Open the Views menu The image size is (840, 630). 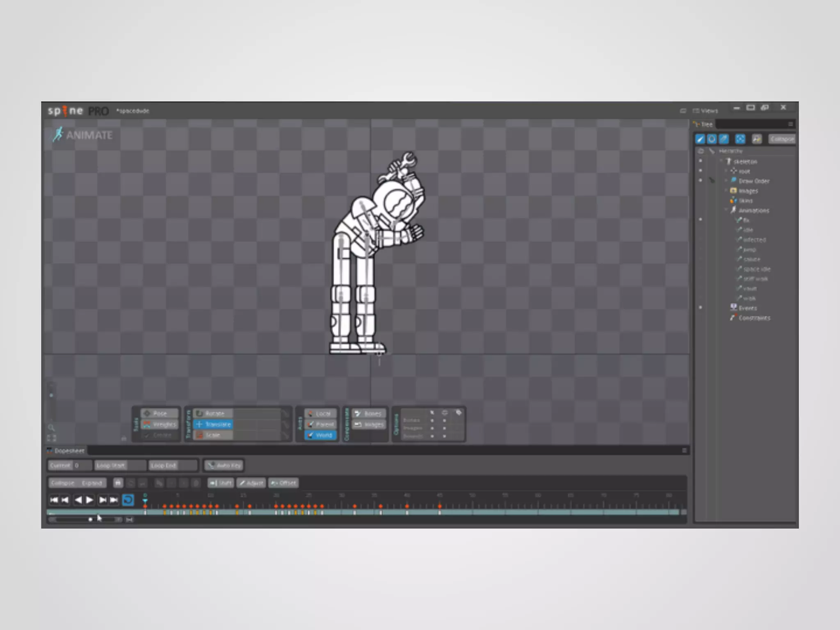coord(705,111)
